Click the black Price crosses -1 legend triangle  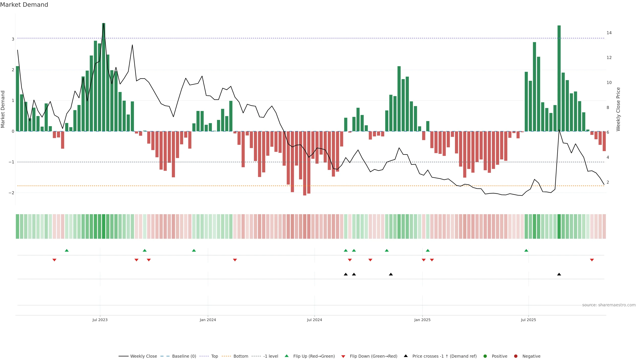click(x=406, y=356)
